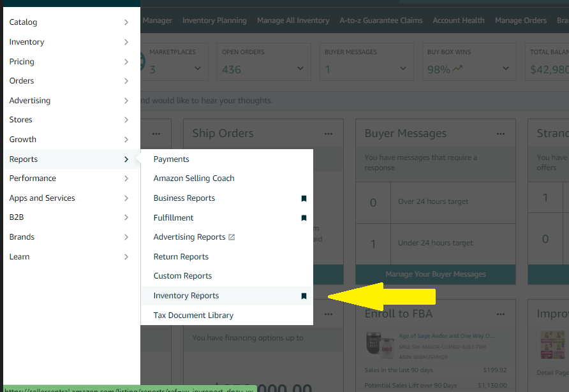The height and width of the screenshot is (392, 569).
Task: Open Advertising Reports
Action: [189, 237]
